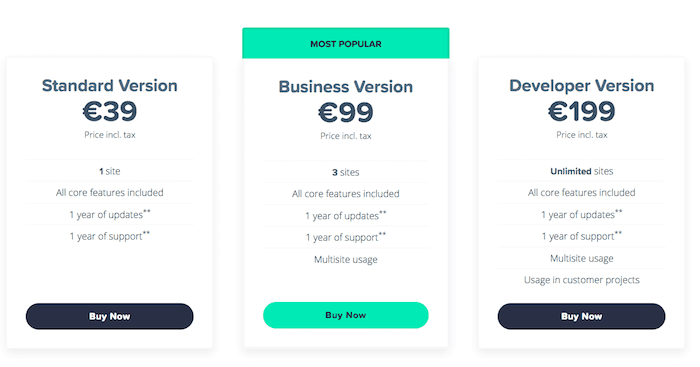Click the €199 price
700x367 pixels.
[581, 111]
